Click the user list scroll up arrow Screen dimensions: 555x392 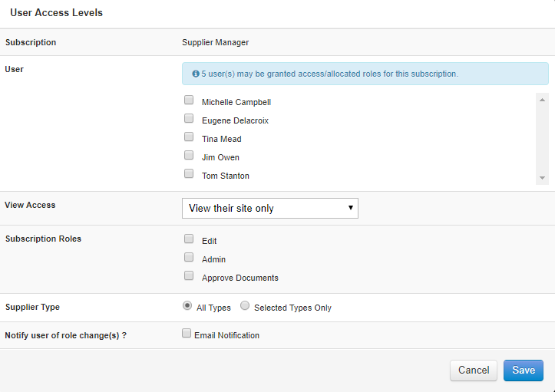[543, 100]
